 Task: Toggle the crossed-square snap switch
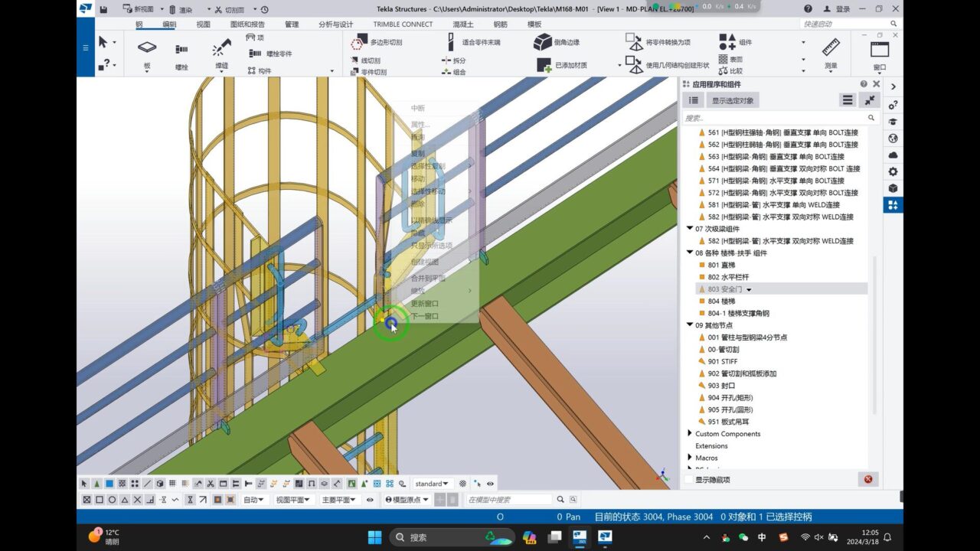point(87,500)
